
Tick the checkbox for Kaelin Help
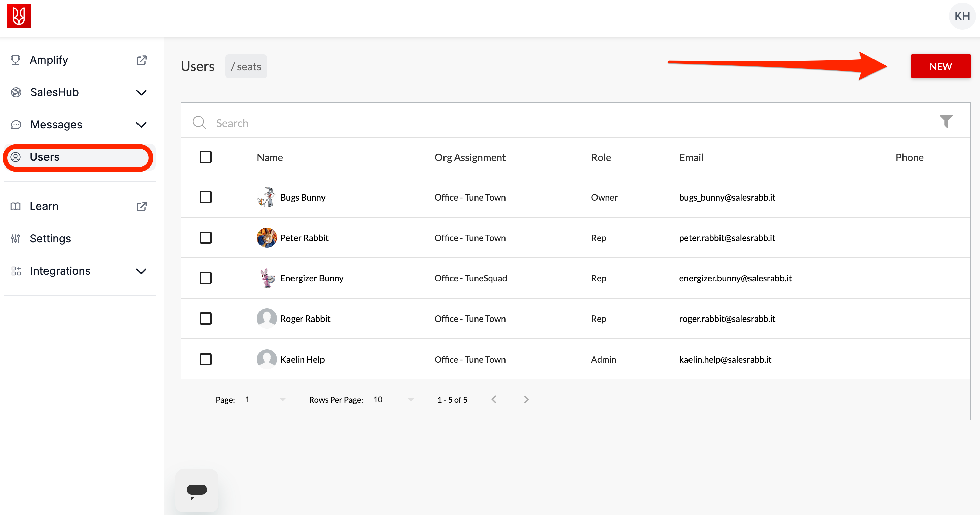[x=206, y=359]
